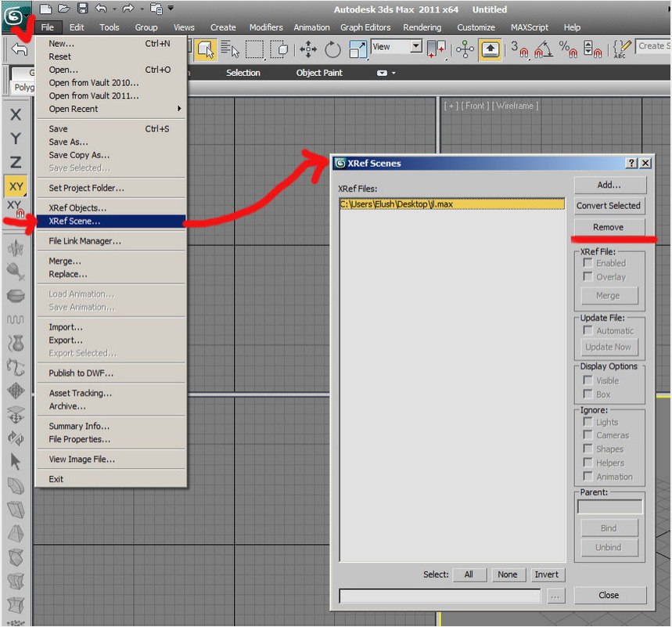This screenshot has width=672, height=627.
Task: Click the Front viewport label
Action: (x=475, y=106)
